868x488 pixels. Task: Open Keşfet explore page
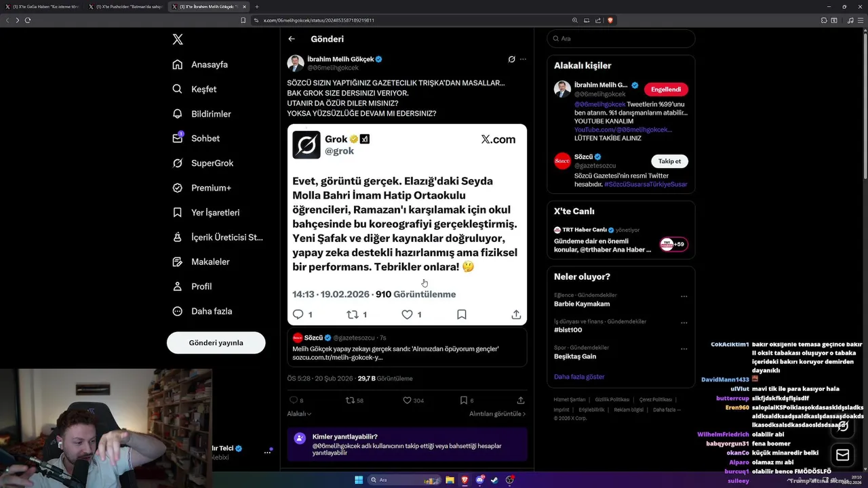click(x=195, y=89)
